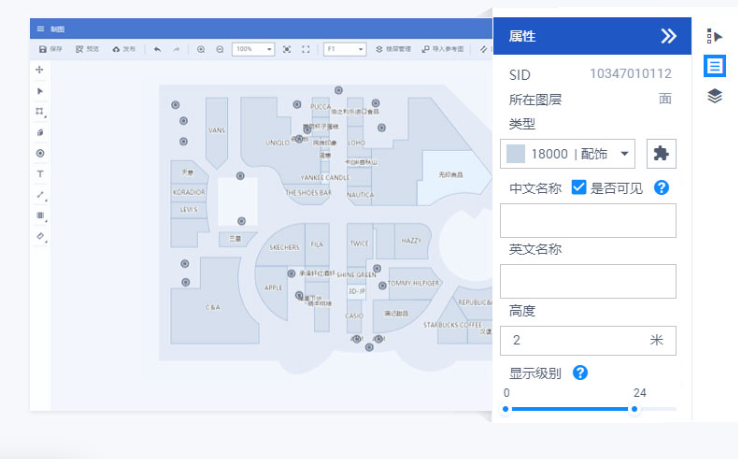
Task: Collapse the 属性 panel with double chevron
Action: [x=668, y=36]
